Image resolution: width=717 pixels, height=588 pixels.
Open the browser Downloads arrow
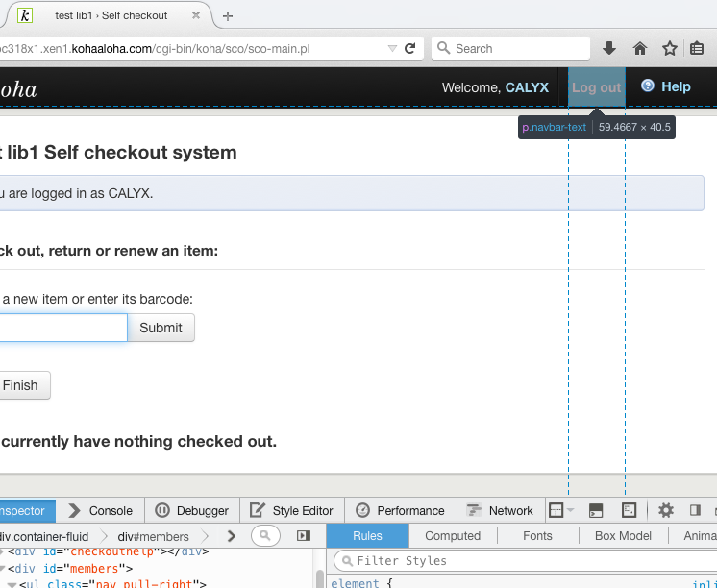(x=609, y=48)
